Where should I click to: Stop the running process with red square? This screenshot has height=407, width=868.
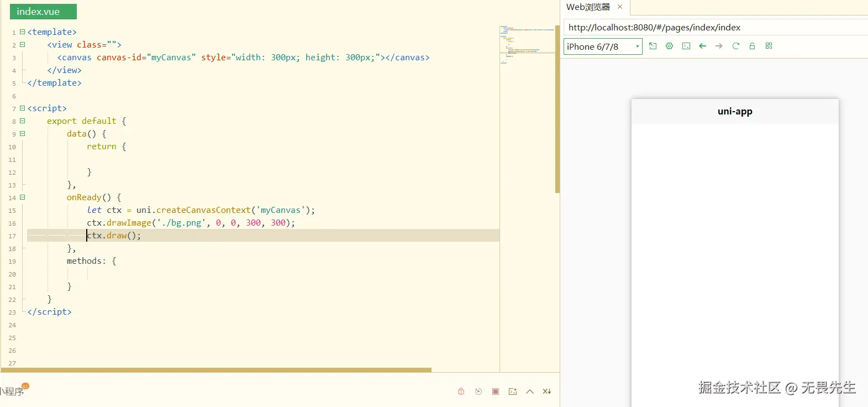pyautogui.click(x=496, y=392)
